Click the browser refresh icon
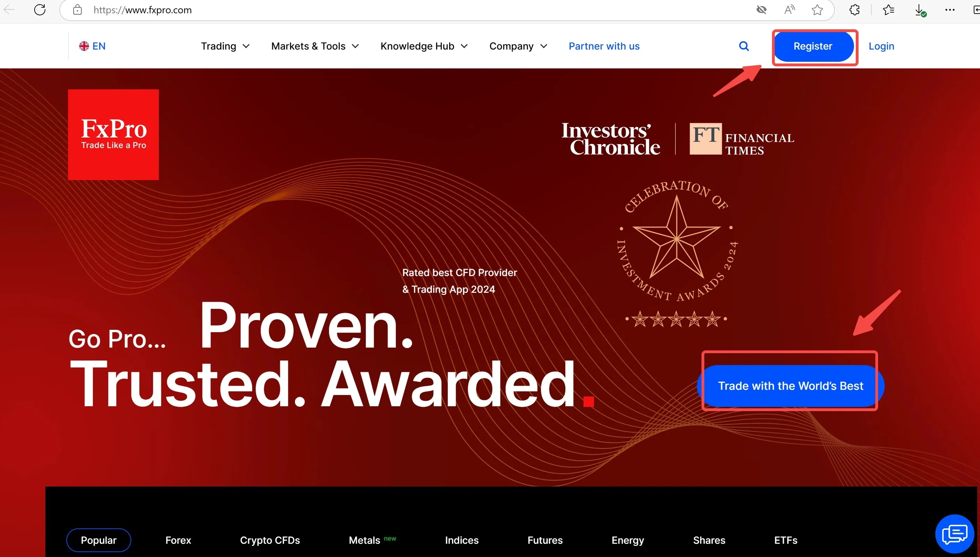980x557 pixels. 40,10
